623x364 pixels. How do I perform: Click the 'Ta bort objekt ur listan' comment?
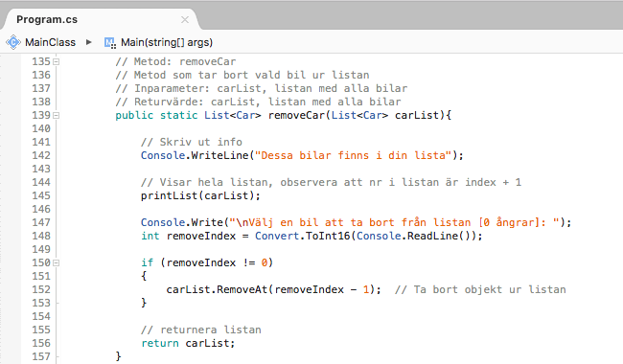coord(480,289)
